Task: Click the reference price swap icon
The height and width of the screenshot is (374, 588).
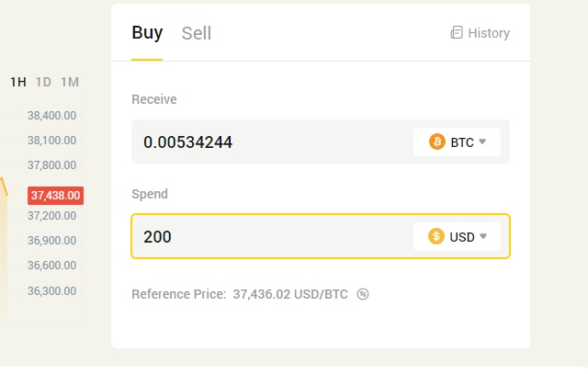Action: [363, 294]
